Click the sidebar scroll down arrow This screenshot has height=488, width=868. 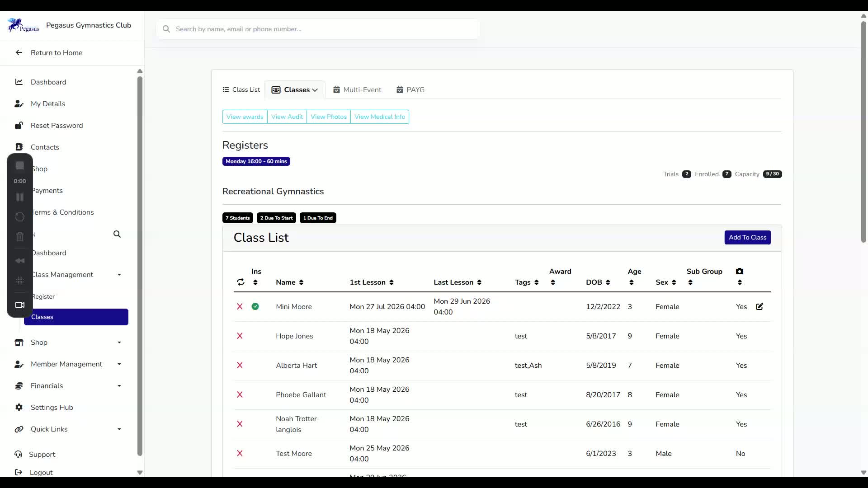coord(140,473)
